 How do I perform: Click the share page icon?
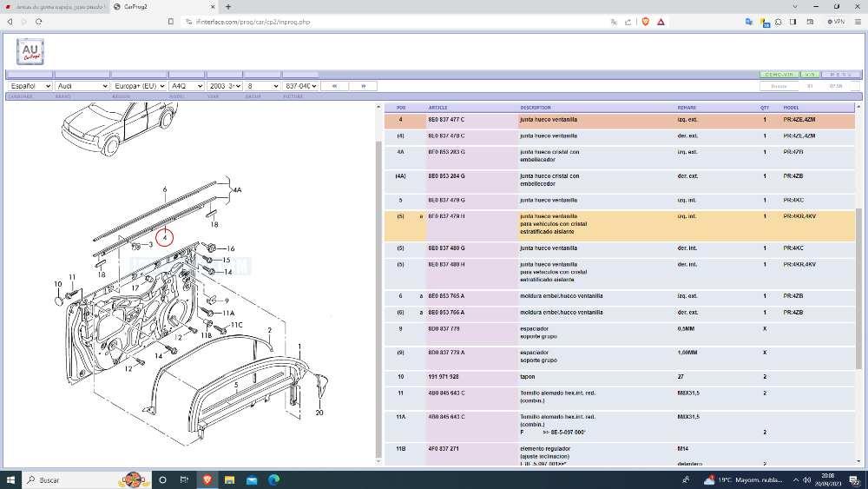pos(628,22)
